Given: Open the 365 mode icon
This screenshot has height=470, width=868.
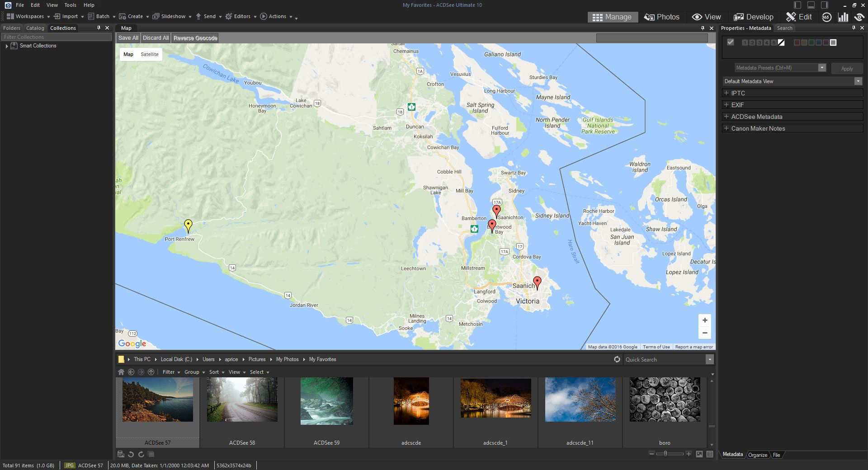Looking at the screenshot, I should (x=826, y=17).
